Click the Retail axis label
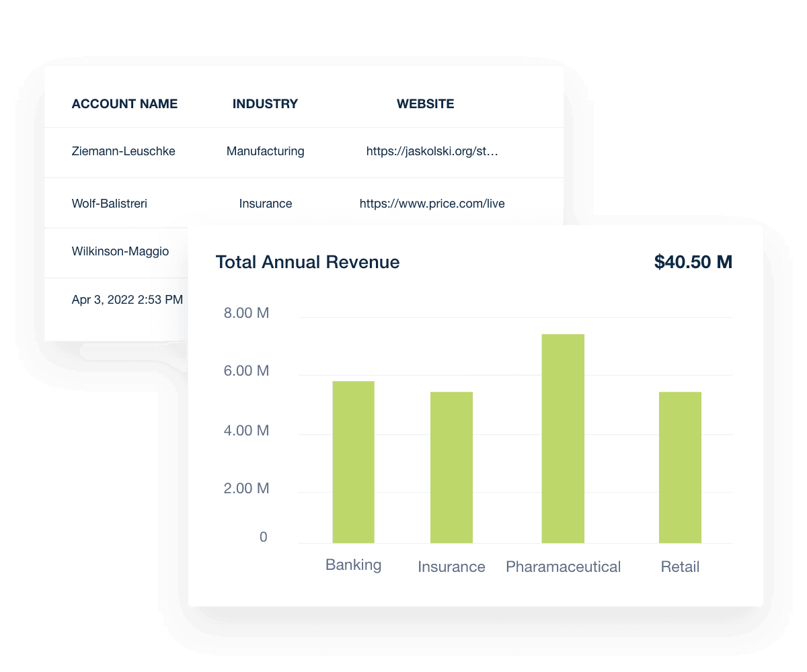The image size is (807, 672). [x=680, y=566]
